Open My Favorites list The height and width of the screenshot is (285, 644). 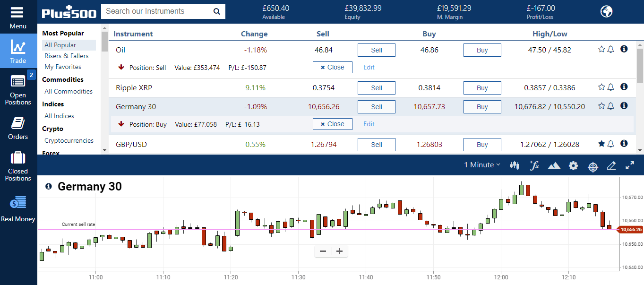(x=63, y=67)
